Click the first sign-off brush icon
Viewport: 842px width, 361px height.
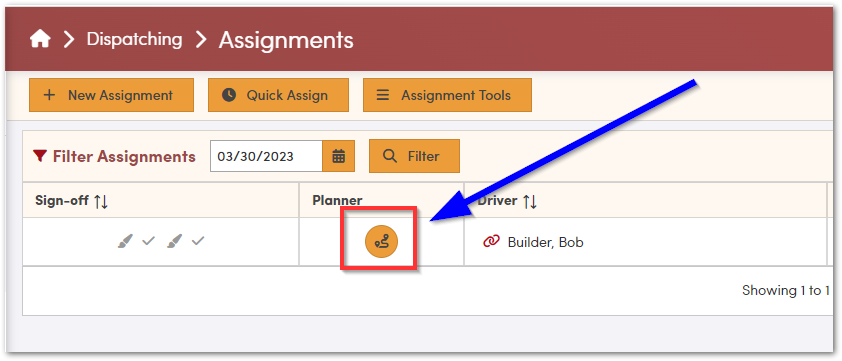pos(125,242)
